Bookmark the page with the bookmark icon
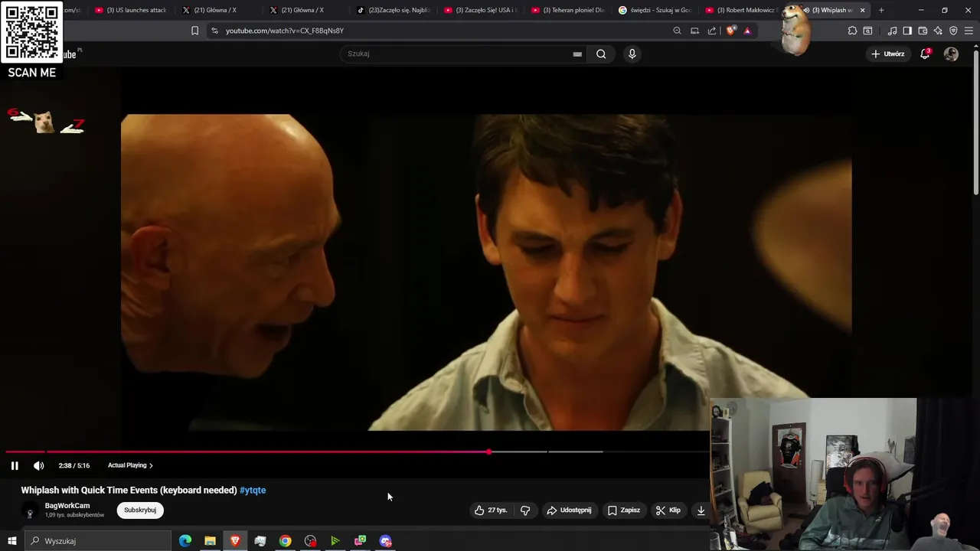Screen dimensions: 980x551 pyautogui.click(x=194, y=31)
